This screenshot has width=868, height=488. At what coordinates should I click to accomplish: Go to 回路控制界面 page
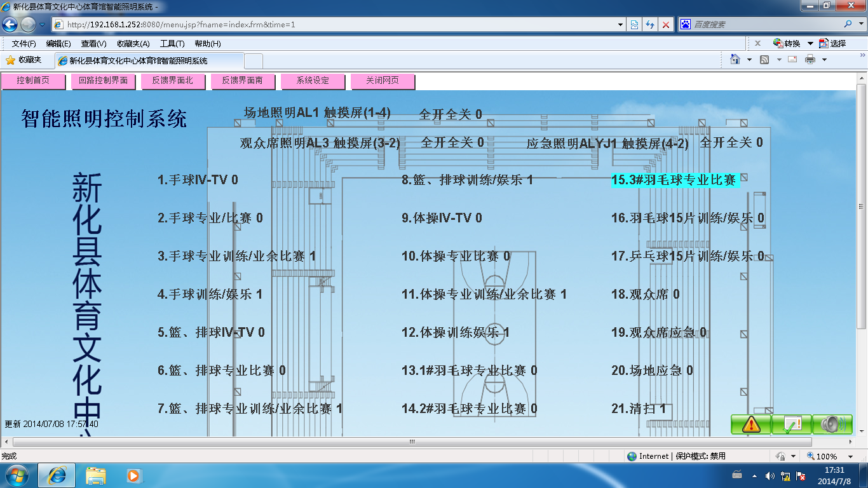[103, 81]
